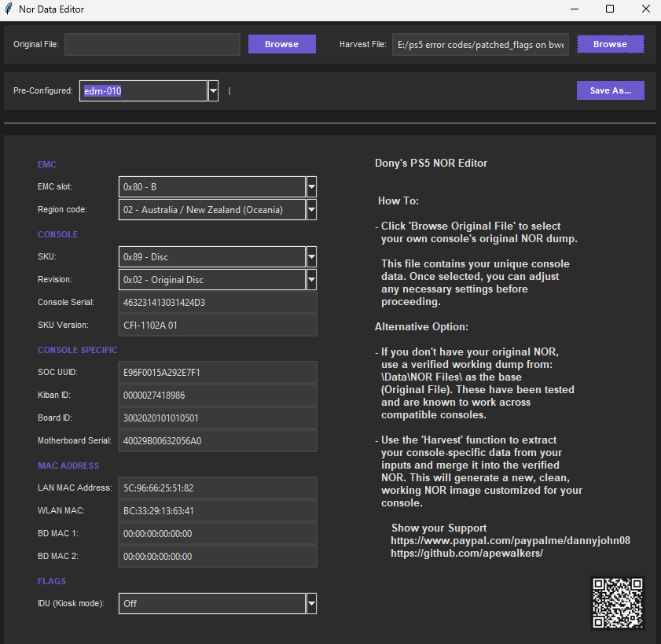This screenshot has height=644, width=661.
Task: Expand the EMC slot dropdown
Action: (x=311, y=187)
